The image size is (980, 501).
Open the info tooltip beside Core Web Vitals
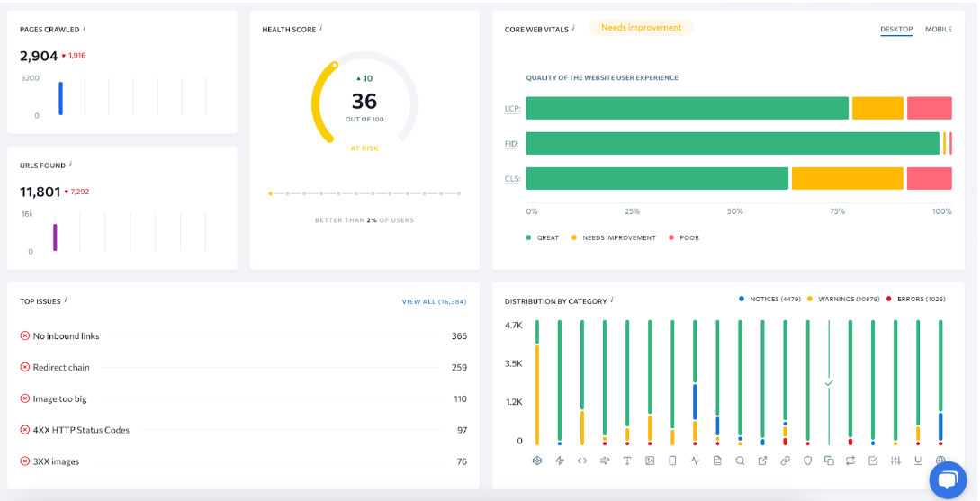click(573, 28)
